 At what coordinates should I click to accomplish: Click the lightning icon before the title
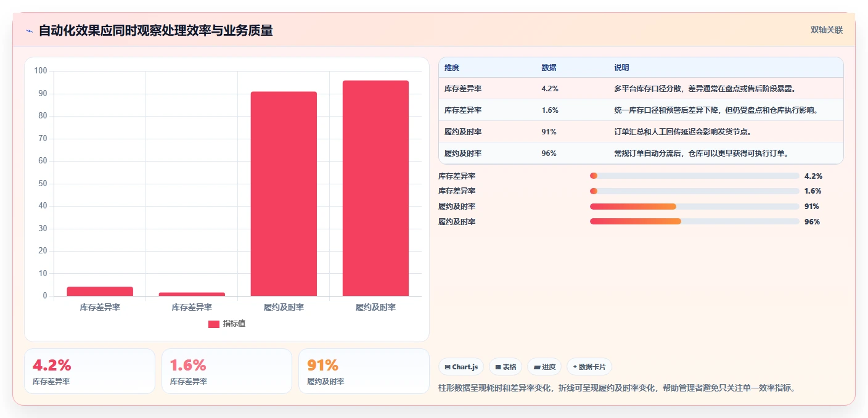pyautogui.click(x=29, y=31)
